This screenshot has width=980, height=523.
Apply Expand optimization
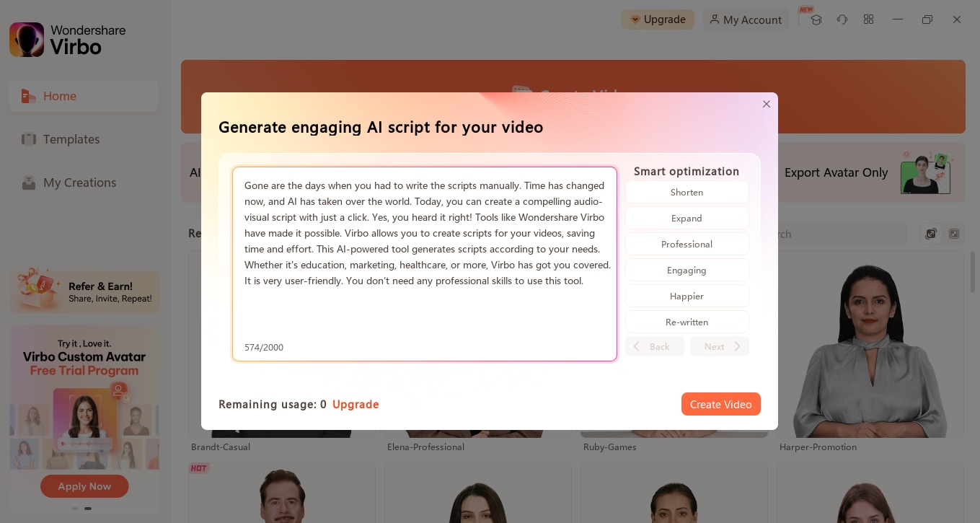[x=687, y=218]
